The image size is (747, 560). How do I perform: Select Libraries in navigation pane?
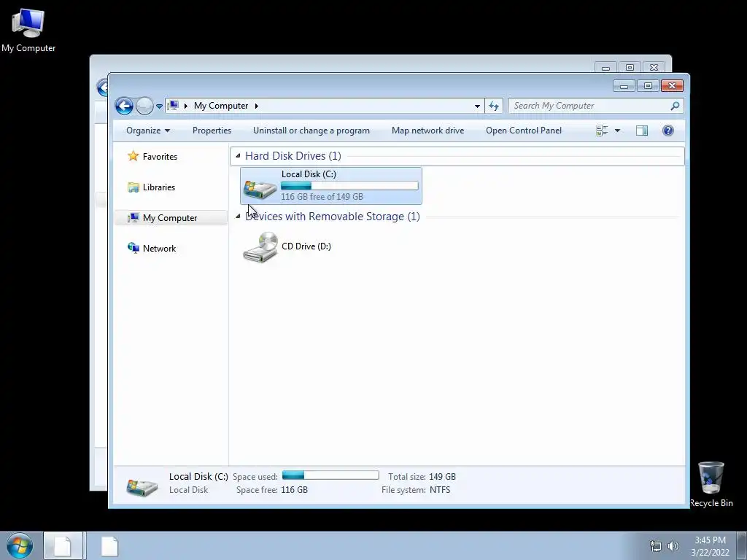pyautogui.click(x=158, y=187)
